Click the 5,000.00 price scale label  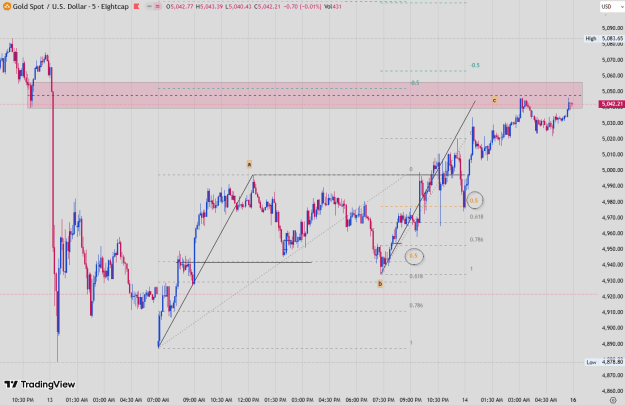612,170
